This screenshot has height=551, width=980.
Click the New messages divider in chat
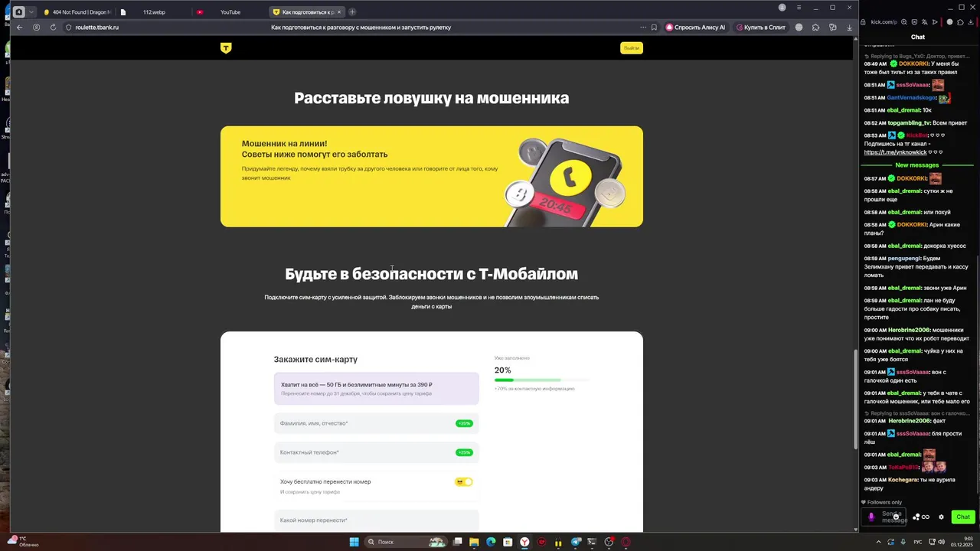917,165
